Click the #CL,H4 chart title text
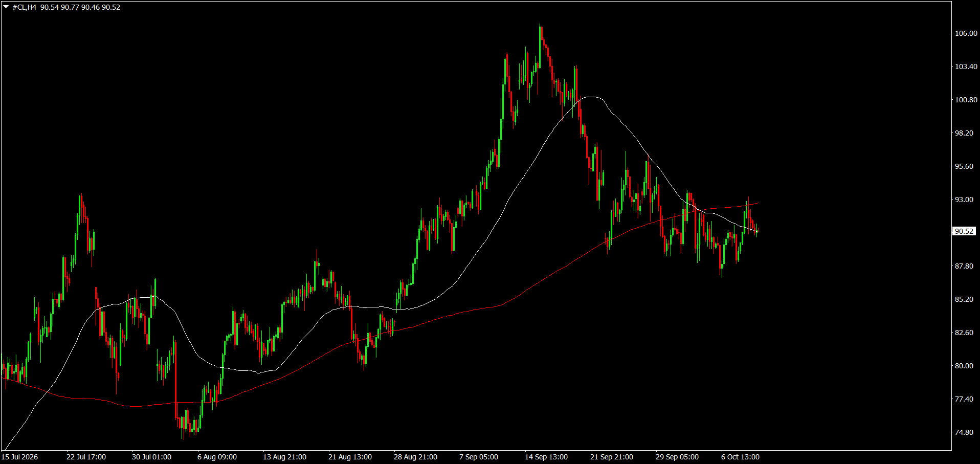This screenshot has width=980, height=464. (25, 7)
